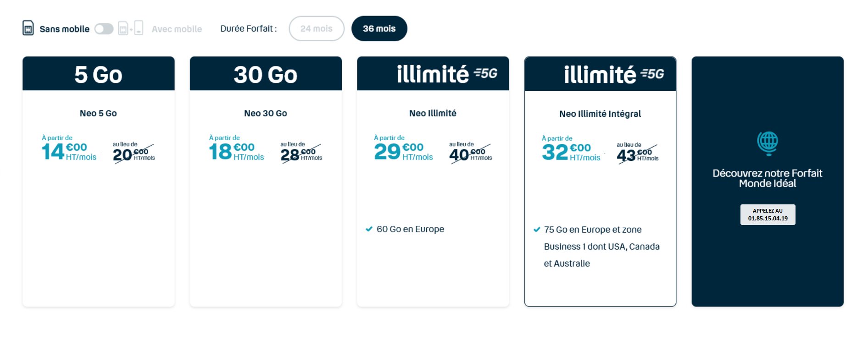
Task: Click the SIM card icon beside Sans mobile
Action: (x=28, y=28)
